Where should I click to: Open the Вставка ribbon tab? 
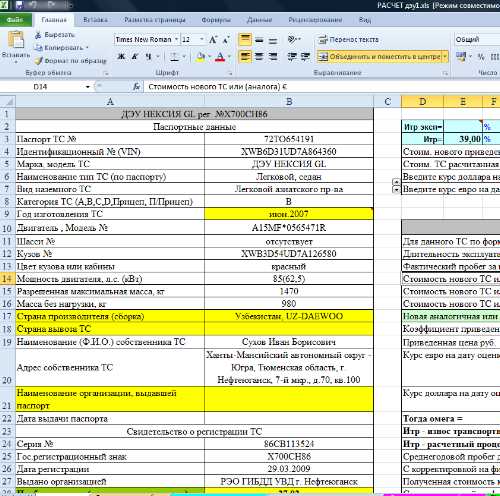click(95, 20)
